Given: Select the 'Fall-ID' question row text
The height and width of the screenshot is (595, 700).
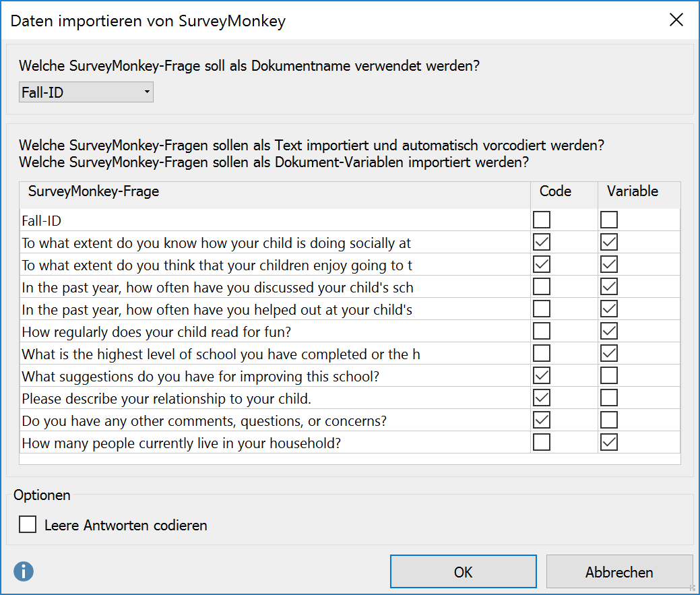Looking at the screenshot, I should coord(42,220).
